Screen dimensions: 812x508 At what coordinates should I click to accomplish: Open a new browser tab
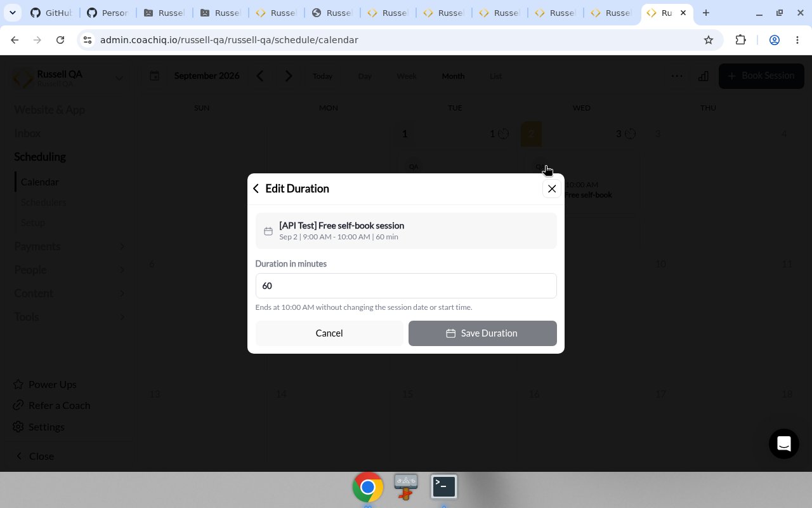tap(706, 13)
